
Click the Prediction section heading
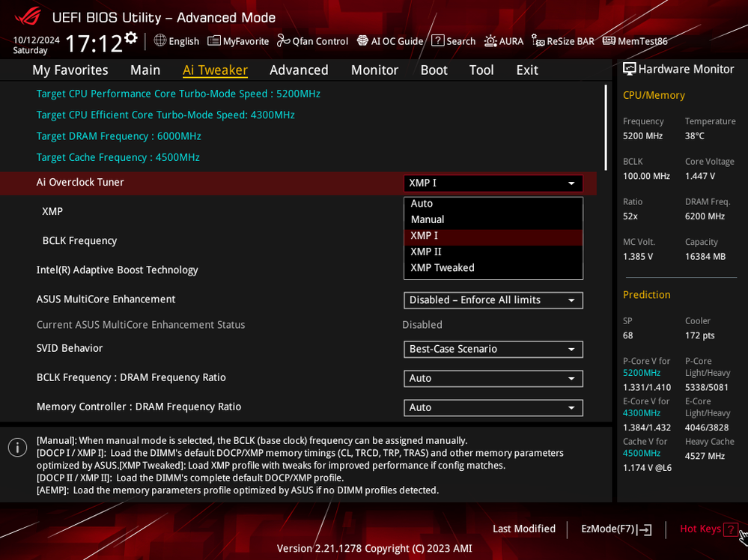tap(646, 295)
